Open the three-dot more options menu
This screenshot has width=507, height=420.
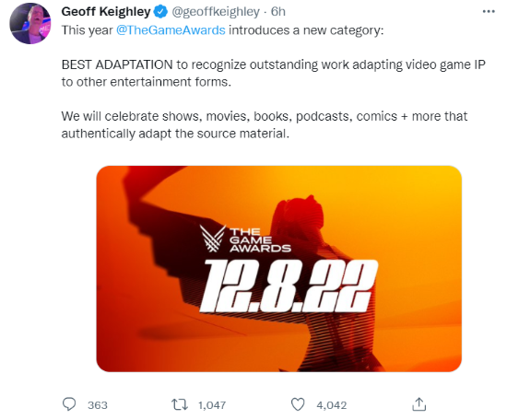(x=489, y=12)
